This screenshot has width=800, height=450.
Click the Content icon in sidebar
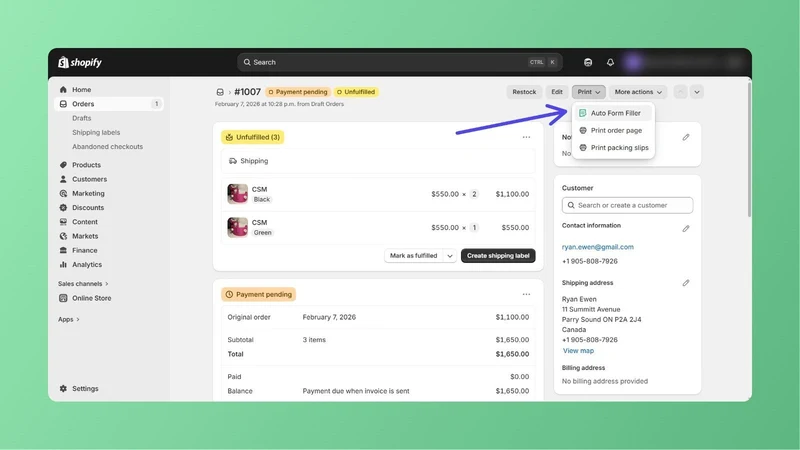[x=63, y=222]
